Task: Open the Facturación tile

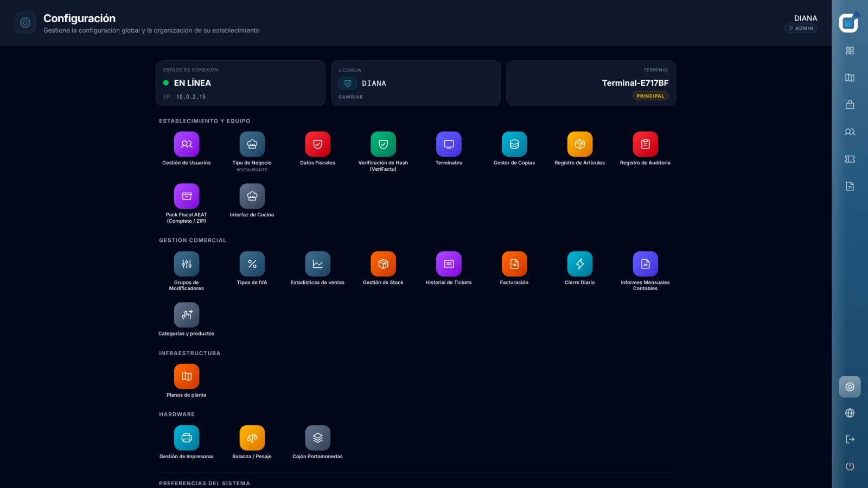Action: [514, 264]
